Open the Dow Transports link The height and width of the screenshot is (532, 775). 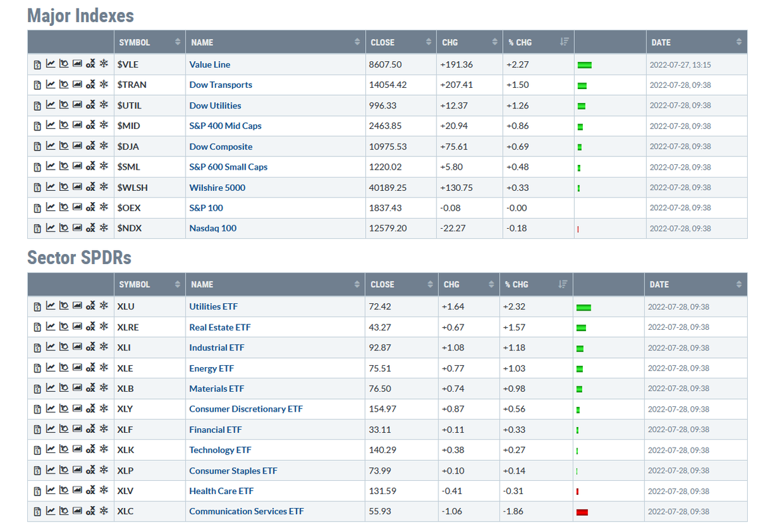tap(220, 84)
